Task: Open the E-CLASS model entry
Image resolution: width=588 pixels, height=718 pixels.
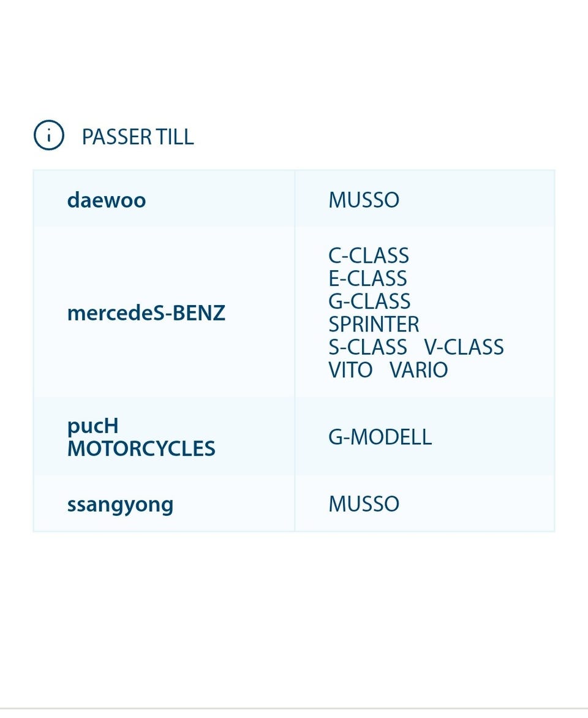Action: coord(367,278)
